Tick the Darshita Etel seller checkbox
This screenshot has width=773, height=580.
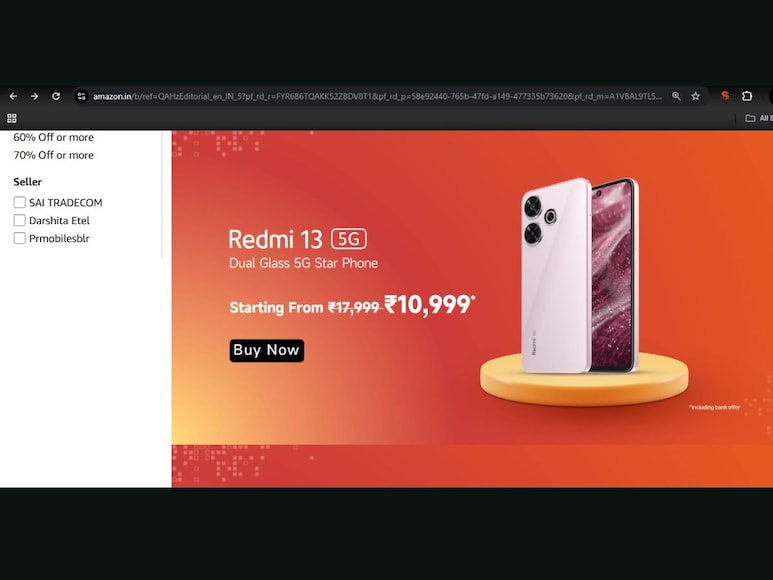[x=20, y=220]
